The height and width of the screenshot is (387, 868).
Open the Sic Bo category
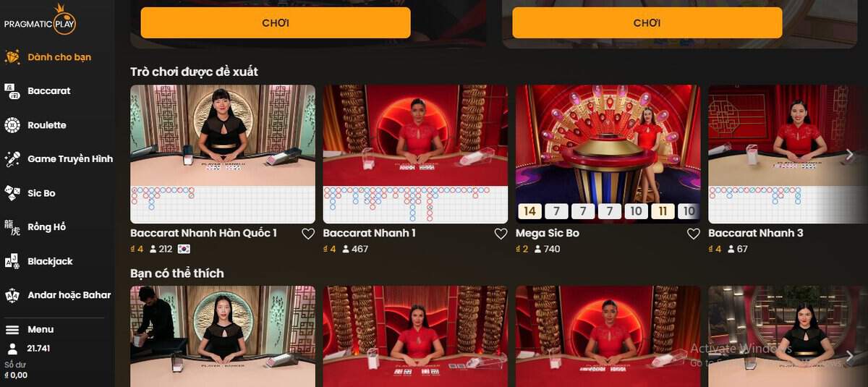pos(41,193)
